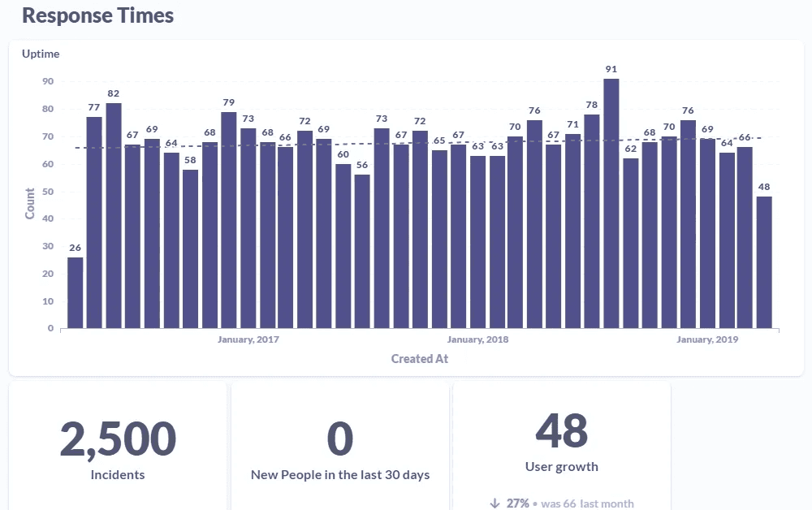The height and width of the screenshot is (510, 812).
Task: Select the bar with value 56
Action: 363,248
